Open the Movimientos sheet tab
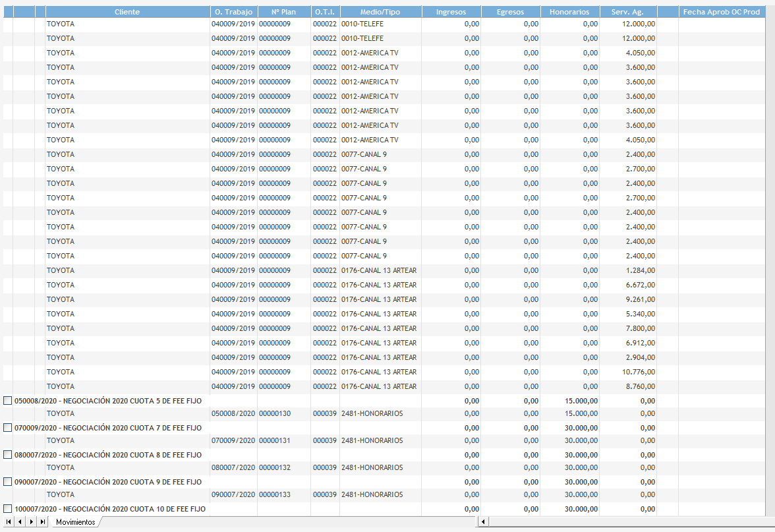 75,522
